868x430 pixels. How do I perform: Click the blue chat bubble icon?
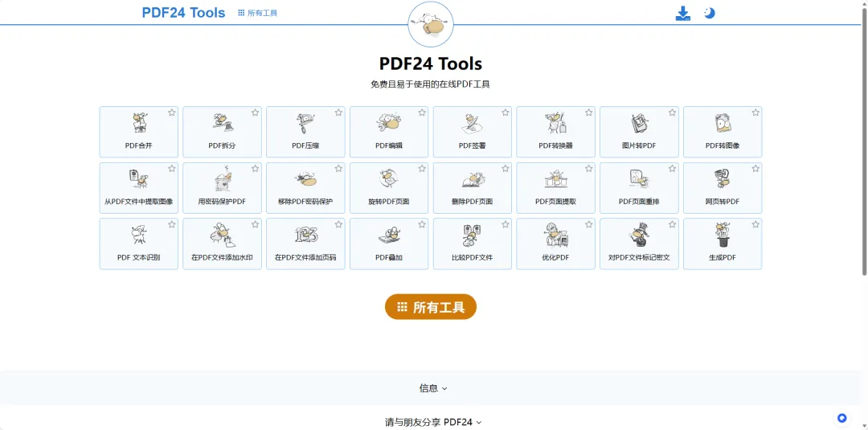[x=842, y=418]
